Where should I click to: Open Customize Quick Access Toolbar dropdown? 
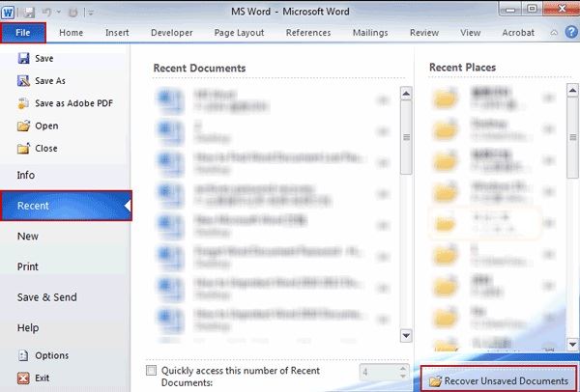pos(90,13)
